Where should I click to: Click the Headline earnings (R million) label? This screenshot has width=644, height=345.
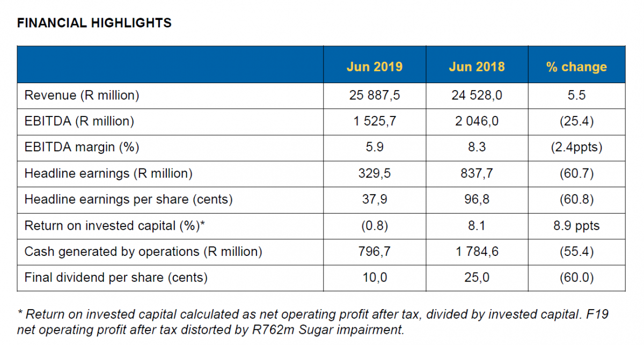[108, 173]
